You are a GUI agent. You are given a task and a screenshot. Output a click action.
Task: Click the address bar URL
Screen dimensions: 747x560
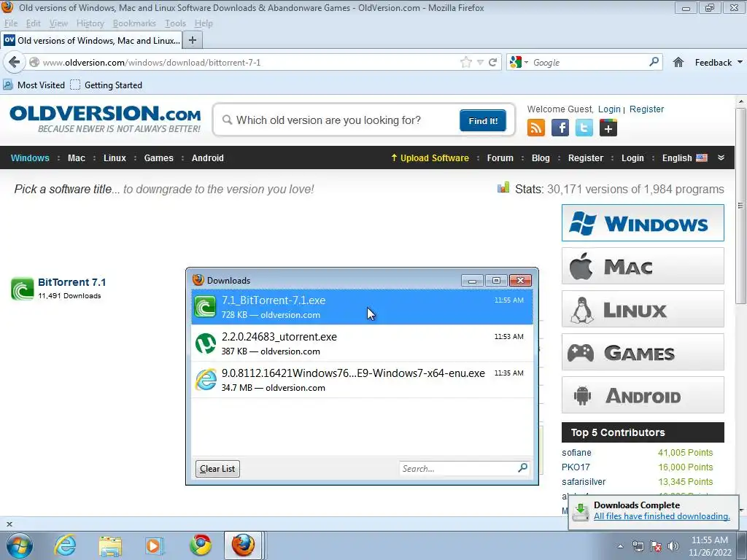152,63
